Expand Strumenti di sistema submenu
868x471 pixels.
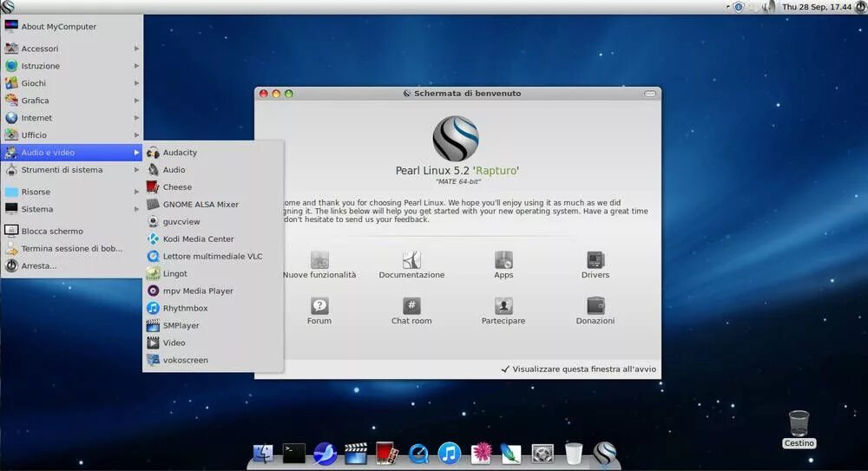pos(72,170)
